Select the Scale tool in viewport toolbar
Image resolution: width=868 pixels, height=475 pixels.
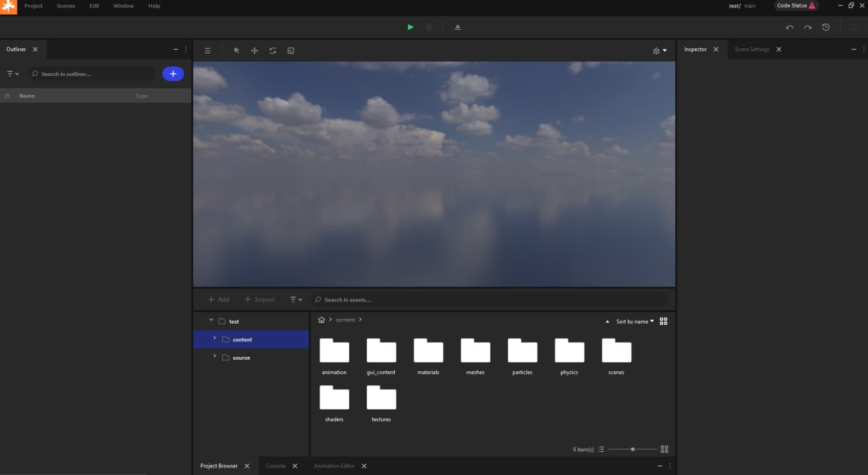point(291,51)
